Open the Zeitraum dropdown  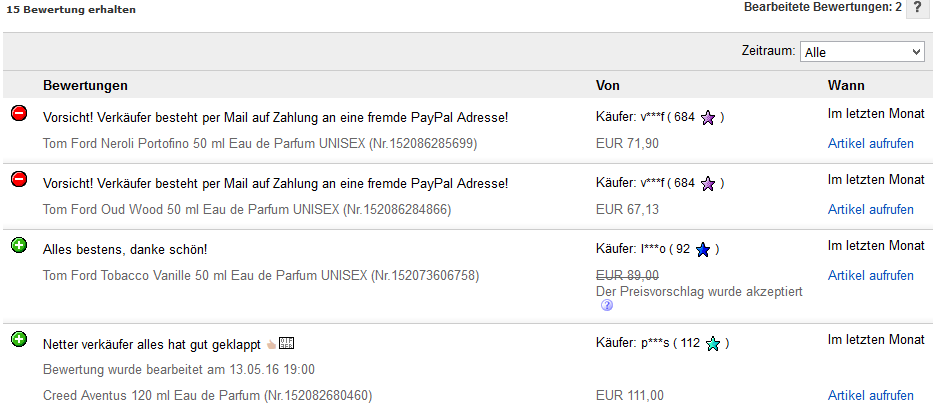tap(862, 52)
